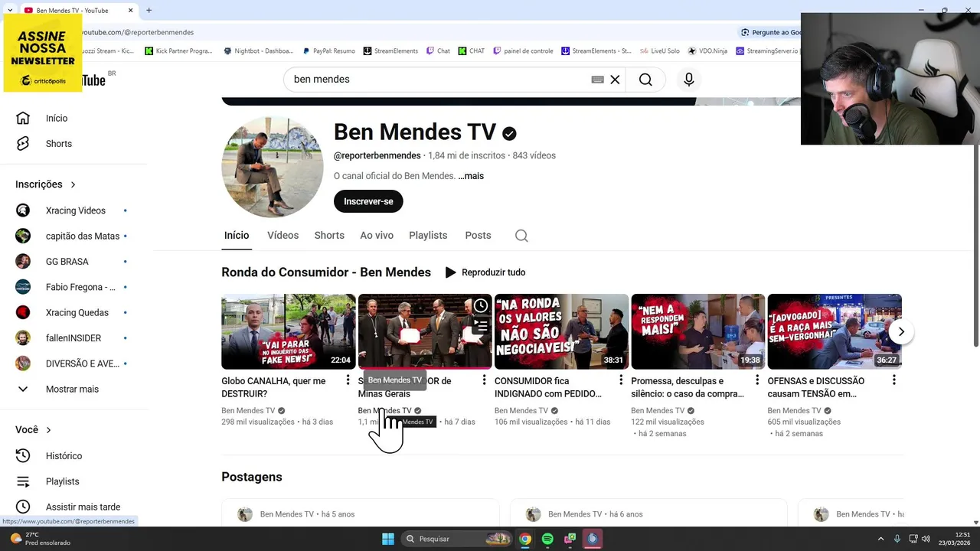
Task: Open Ronda do Consumidor - Ben Mendes playlist
Action: click(x=326, y=272)
